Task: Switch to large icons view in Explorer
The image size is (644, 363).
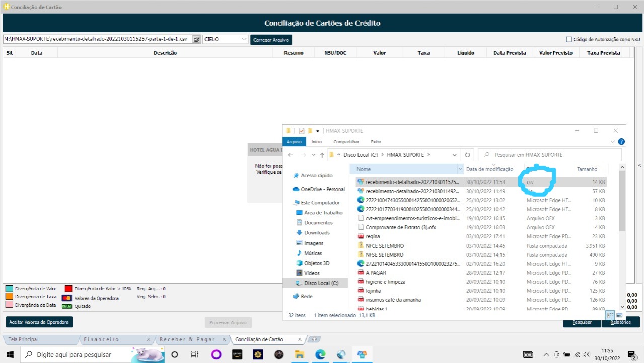Action: [619, 315]
